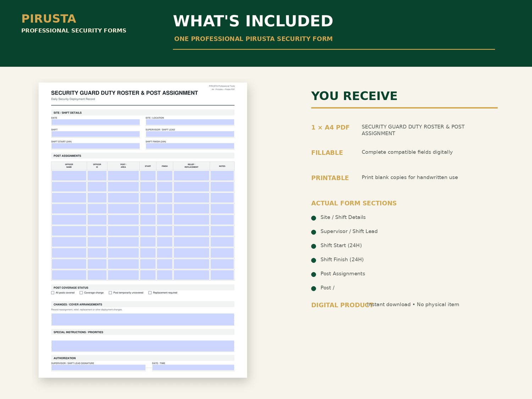532x399 pixels.
Task: Click the form preview document title
Action: pyautogui.click(x=124, y=93)
